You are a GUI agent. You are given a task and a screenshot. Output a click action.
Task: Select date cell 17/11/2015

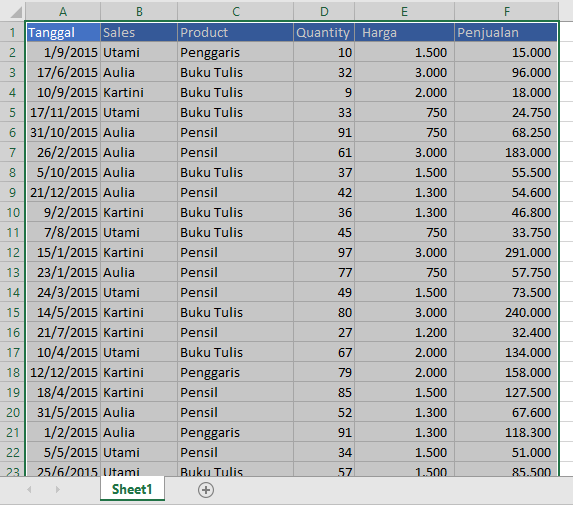63,113
